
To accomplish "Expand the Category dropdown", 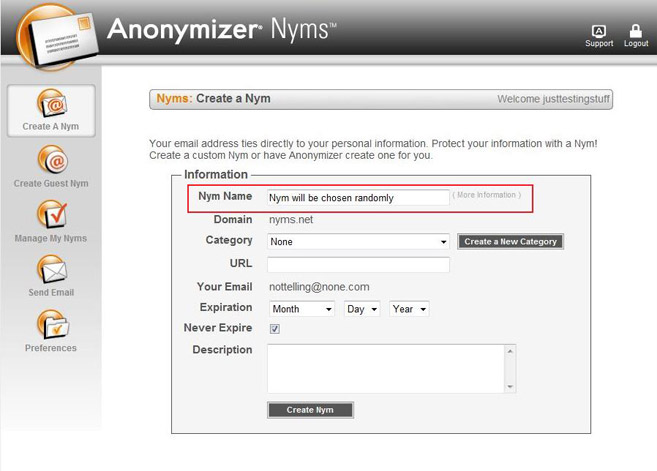I will (x=359, y=242).
